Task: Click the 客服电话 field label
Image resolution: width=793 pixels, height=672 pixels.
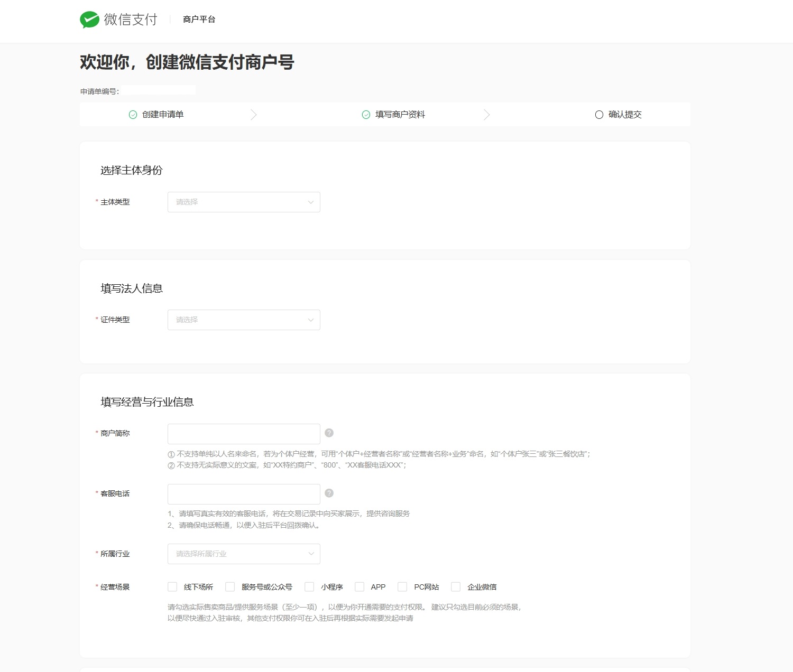Action: pos(115,493)
